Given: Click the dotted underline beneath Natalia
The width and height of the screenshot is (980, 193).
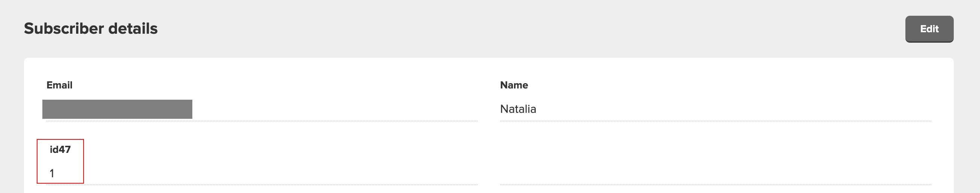Looking at the screenshot, I should point(715,121).
